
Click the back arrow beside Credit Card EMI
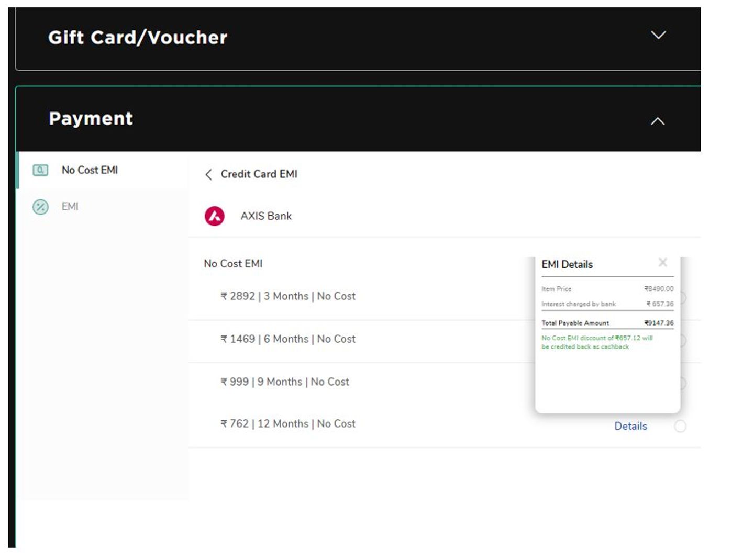[x=208, y=174]
